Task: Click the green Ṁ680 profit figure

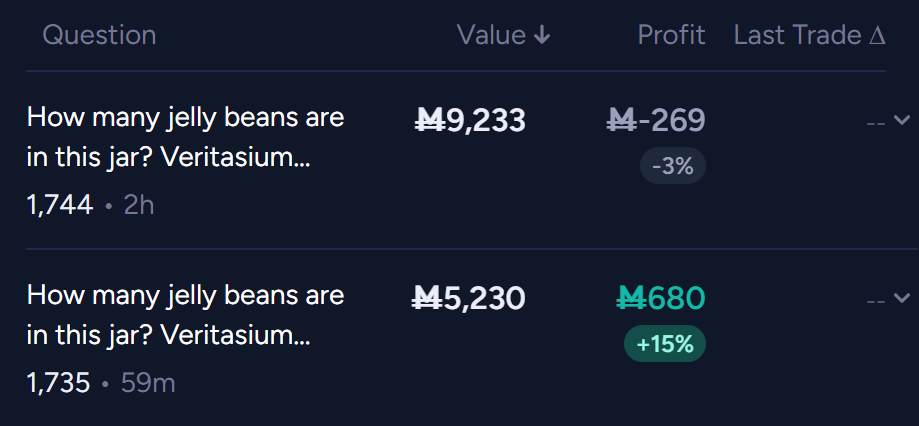Action: (661, 298)
